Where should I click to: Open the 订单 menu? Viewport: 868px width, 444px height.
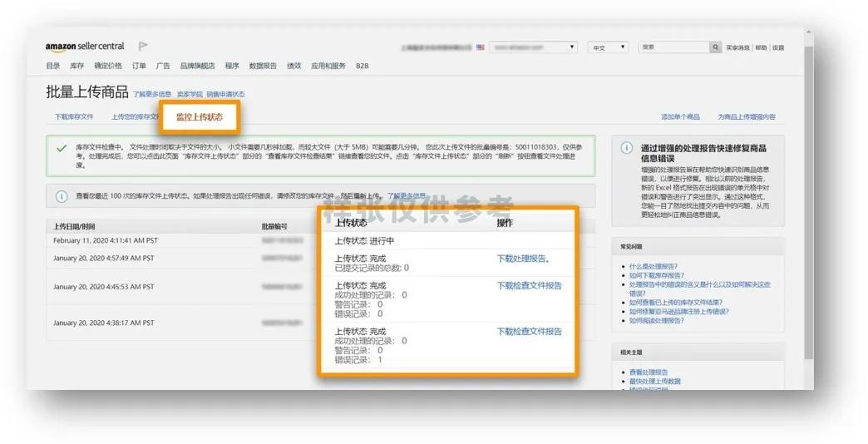[139, 66]
